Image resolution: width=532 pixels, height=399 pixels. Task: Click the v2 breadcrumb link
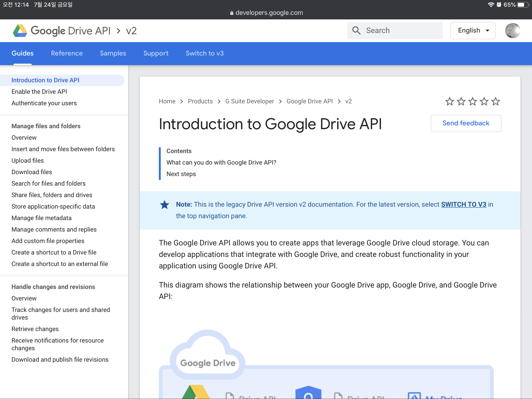pyautogui.click(x=349, y=101)
